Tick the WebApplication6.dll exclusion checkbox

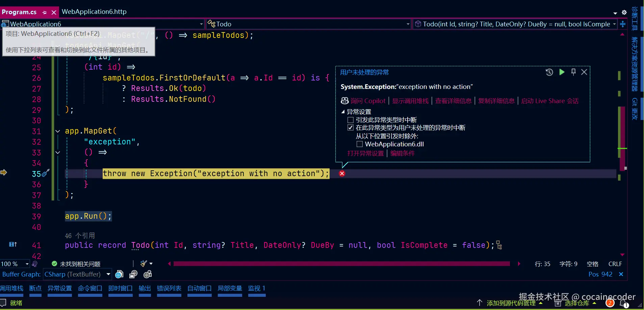[360, 144]
